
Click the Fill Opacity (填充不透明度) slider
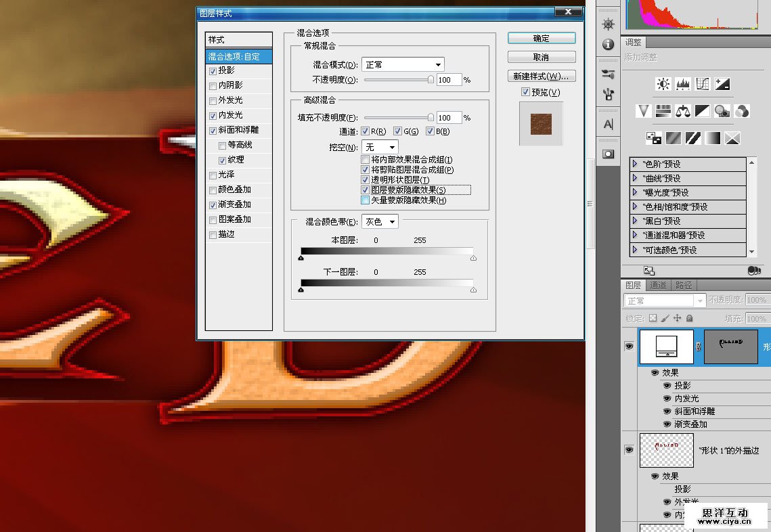click(x=398, y=118)
